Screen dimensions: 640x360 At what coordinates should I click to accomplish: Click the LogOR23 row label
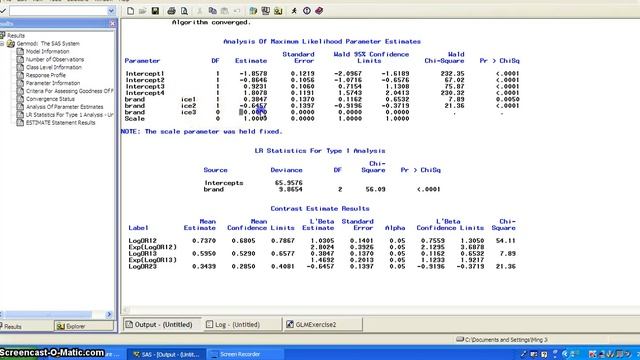coord(142,267)
